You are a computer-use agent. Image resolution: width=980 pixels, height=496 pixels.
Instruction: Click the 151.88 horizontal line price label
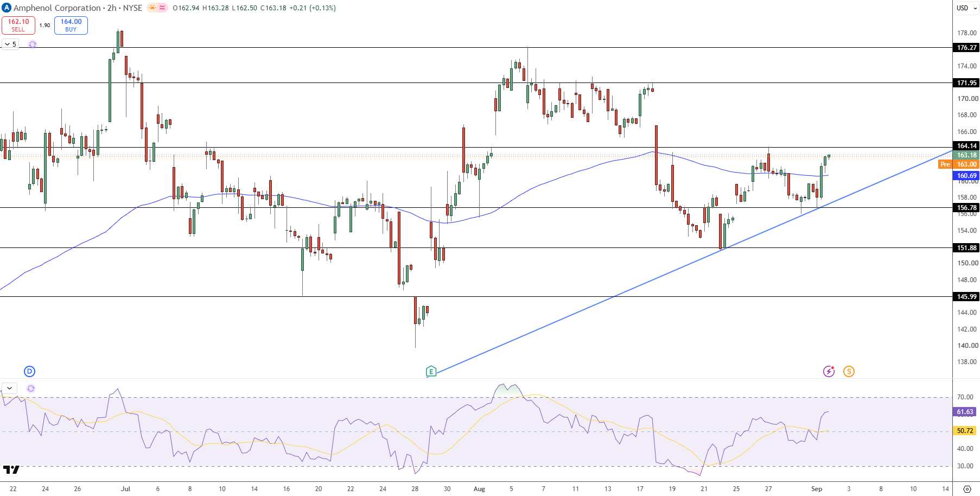click(x=966, y=248)
